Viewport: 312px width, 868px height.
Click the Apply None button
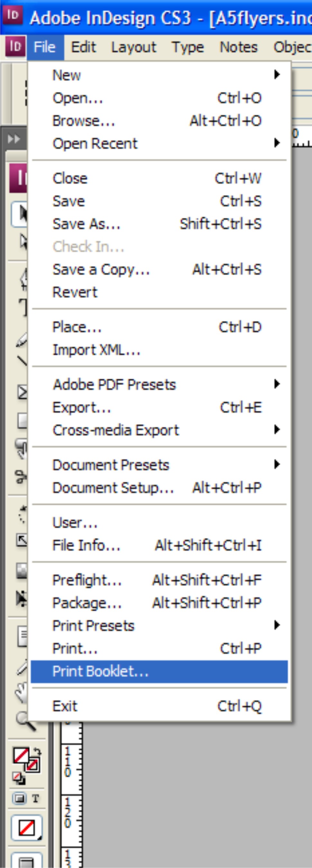[x=26, y=828]
